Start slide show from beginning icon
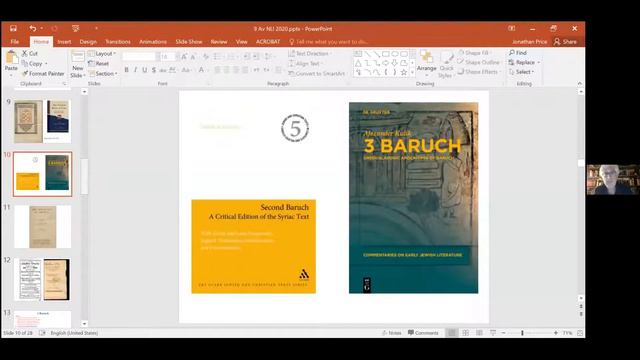 click(76, 28)
